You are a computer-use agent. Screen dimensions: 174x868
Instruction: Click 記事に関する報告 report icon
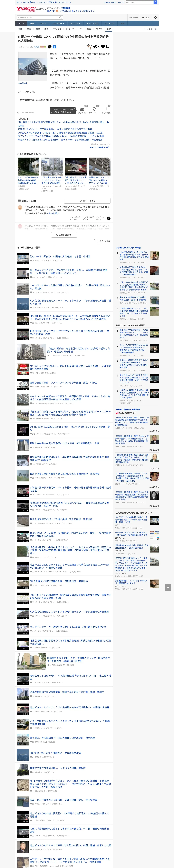pyautogui.click(x=26, y=113)
